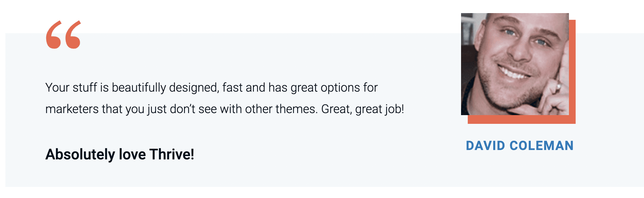Click the phrase "Your stuff" in the testimonial
The width and height of the screenshot is (644, 198).
coord(71,88)
